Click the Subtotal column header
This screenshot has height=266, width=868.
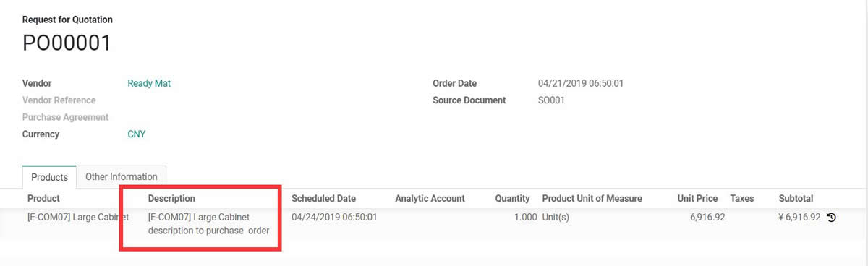click(796, 198)
